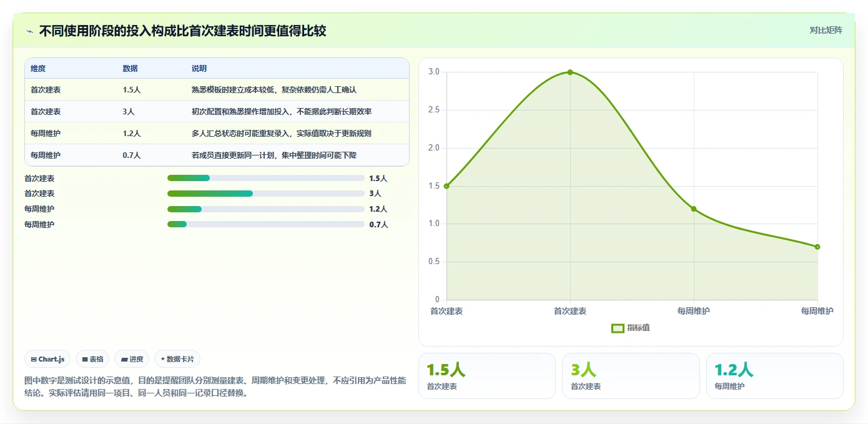Click the progress bar labeled 1.5人

click(x=266, y=178)
